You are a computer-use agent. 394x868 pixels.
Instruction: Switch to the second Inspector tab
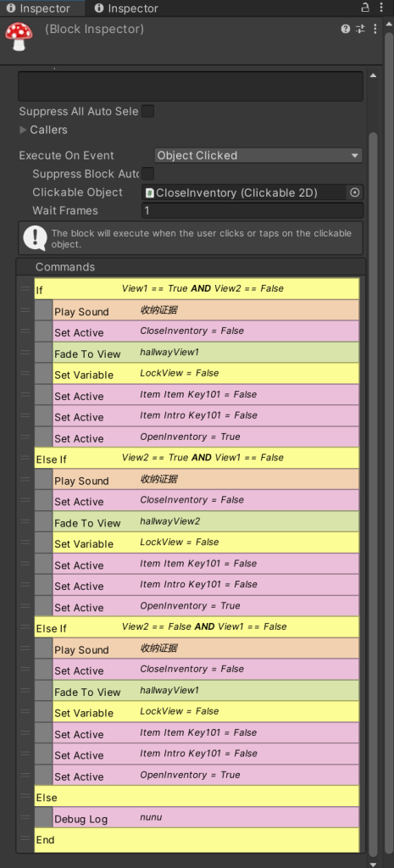click(126, 8)
